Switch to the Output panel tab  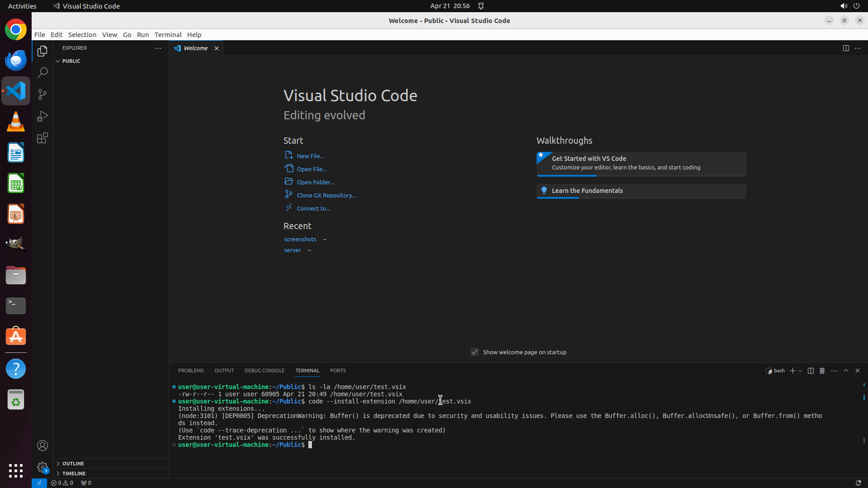[224, 371]
